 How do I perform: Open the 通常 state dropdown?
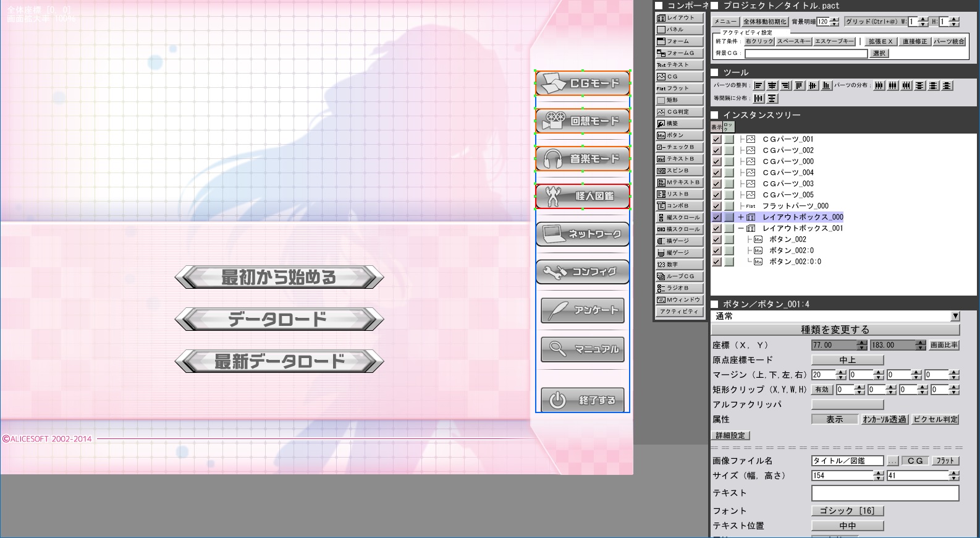955,316
